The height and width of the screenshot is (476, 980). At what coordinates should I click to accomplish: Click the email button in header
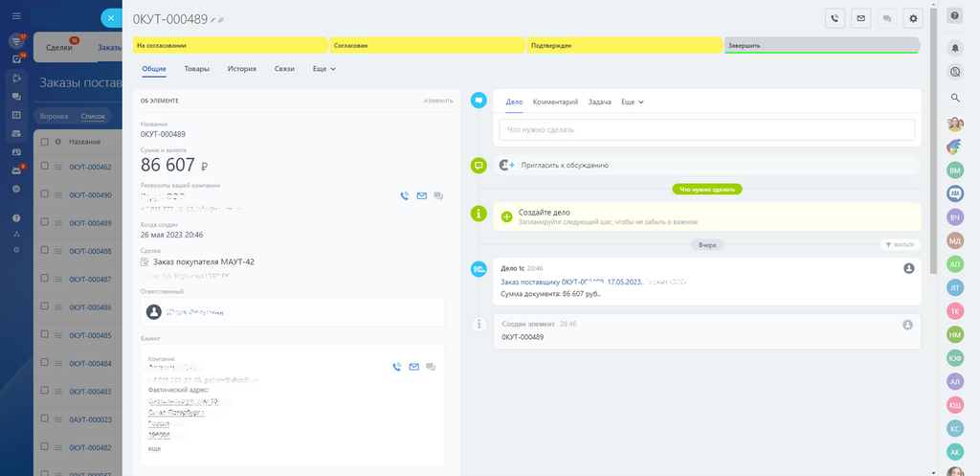[x=860, y=19]
